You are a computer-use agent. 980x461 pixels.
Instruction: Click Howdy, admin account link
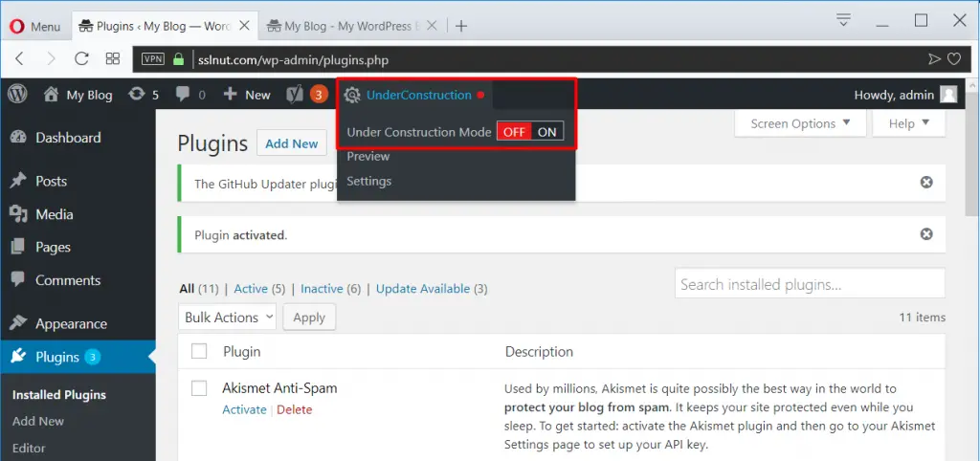click(x=894, y=95)
